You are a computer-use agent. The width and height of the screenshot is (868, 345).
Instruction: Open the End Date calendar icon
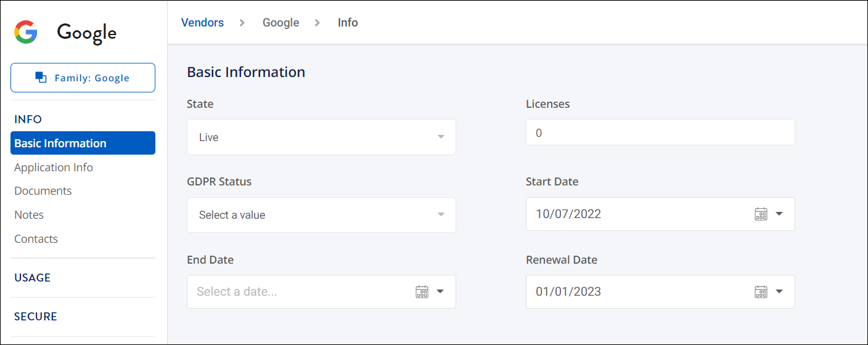[422, 291]
